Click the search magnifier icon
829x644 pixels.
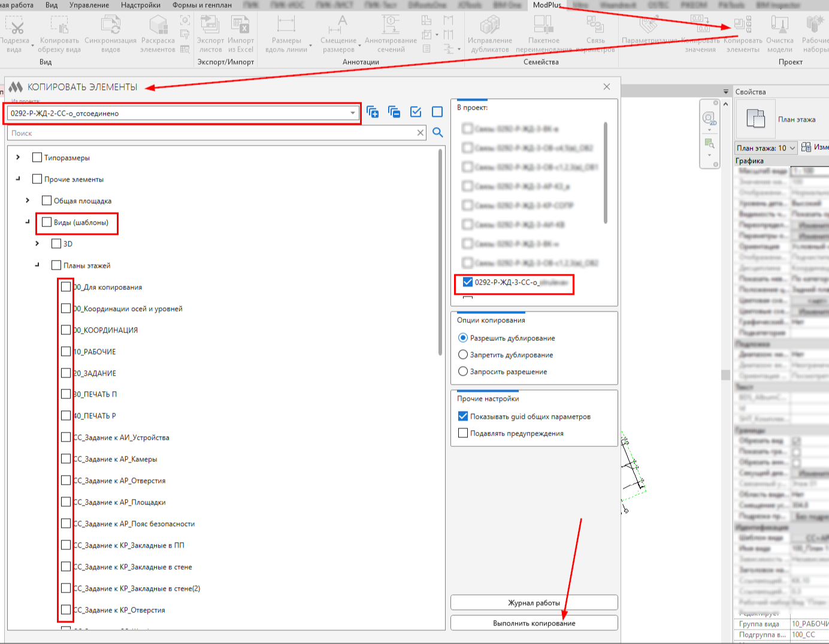[438, 133]
